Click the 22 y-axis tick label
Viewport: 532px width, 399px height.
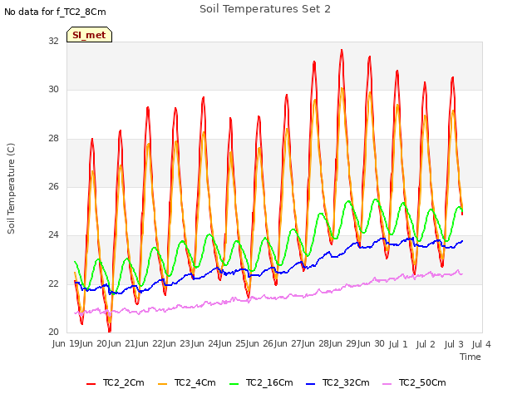point(53,283)
